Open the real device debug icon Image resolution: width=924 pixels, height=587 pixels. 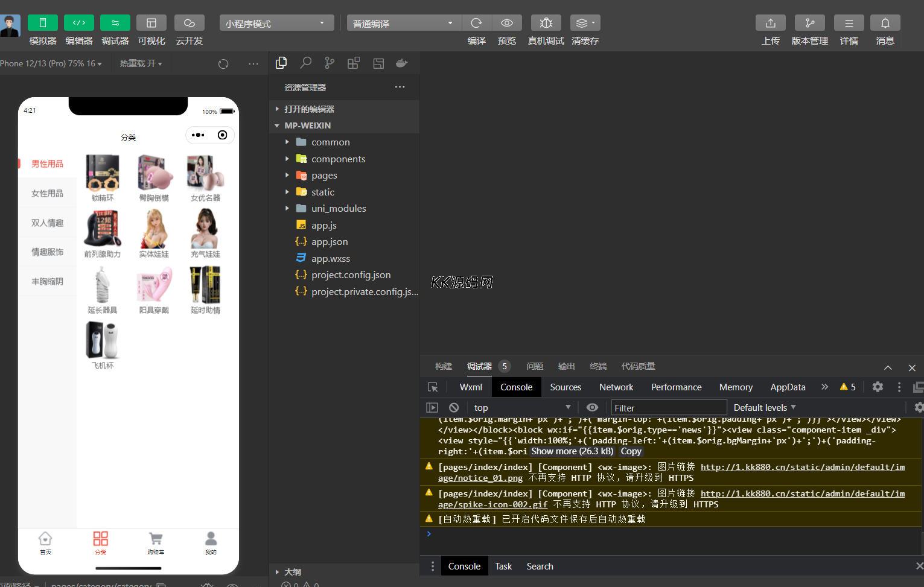[x=546, y=23]
